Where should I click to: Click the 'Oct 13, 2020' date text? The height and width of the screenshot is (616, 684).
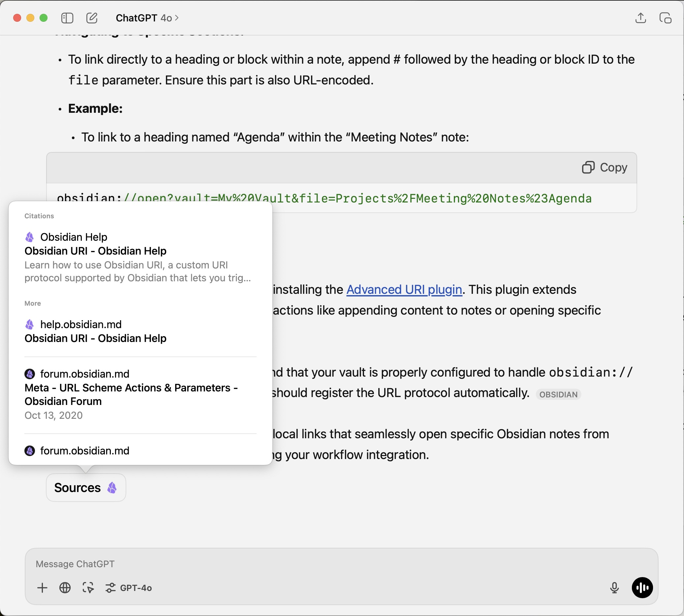(x=53, y=415)
